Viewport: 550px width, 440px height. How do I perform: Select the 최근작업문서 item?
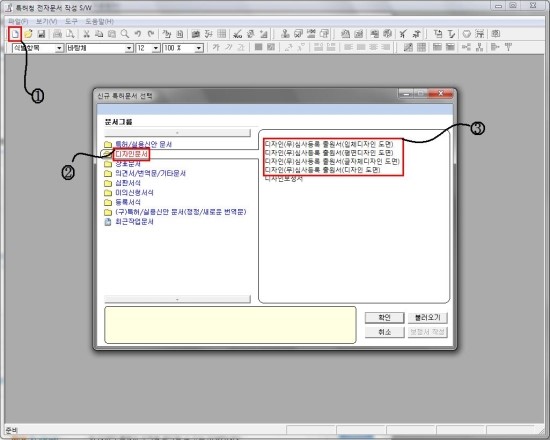click(x=134, y=222)
